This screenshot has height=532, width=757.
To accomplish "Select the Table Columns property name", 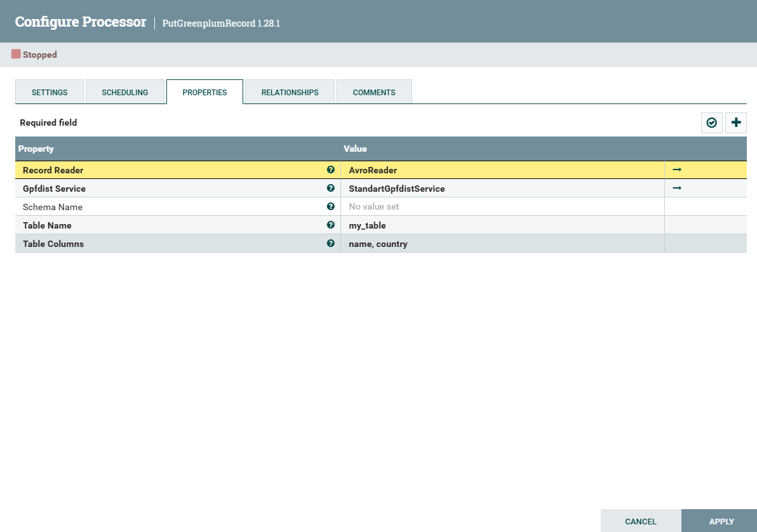I will tap(53, 243).
